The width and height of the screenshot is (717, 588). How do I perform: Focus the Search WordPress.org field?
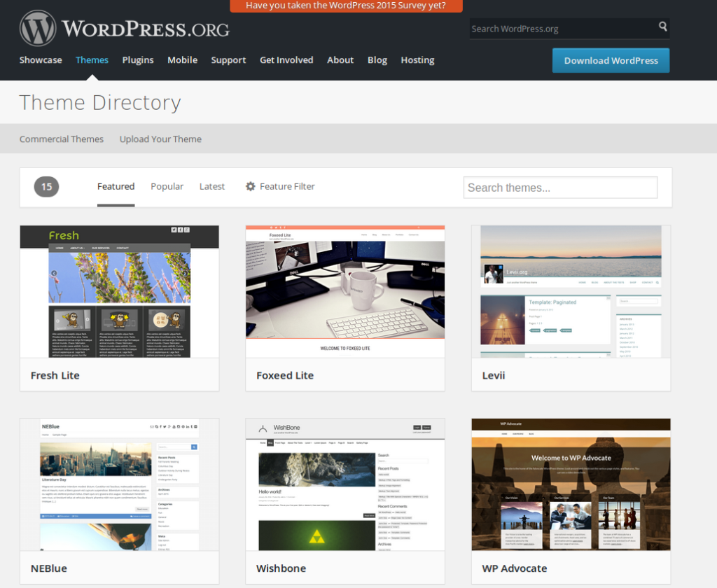(x=560, y=29)
